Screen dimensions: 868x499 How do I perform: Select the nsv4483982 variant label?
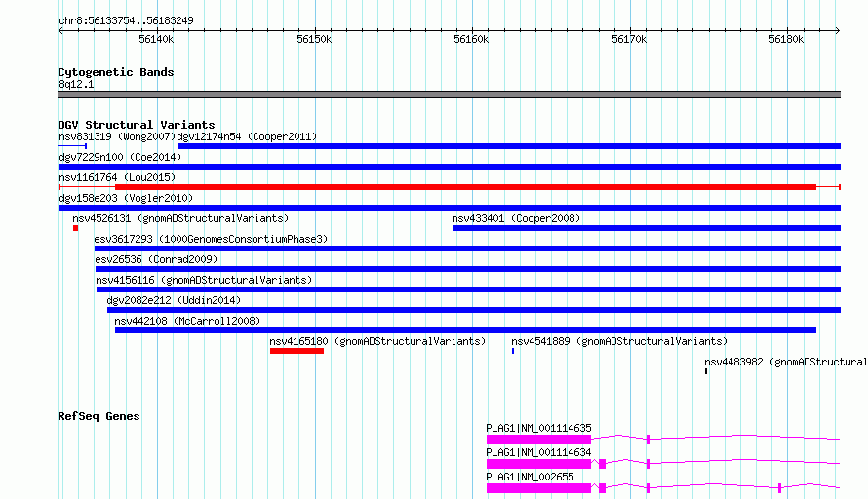coord(785,362)
